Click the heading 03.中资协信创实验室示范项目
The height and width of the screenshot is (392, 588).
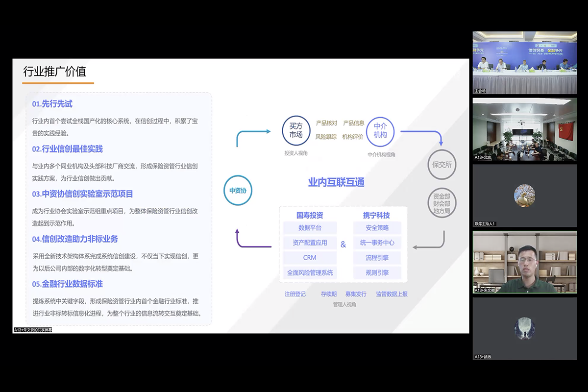click(83, 194)
